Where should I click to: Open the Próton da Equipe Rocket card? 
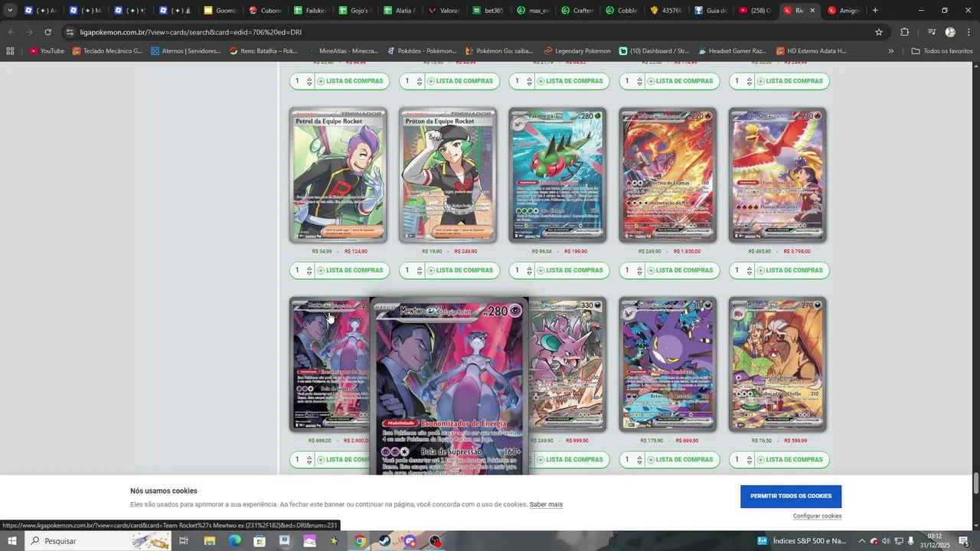click(x=448, y=175)
